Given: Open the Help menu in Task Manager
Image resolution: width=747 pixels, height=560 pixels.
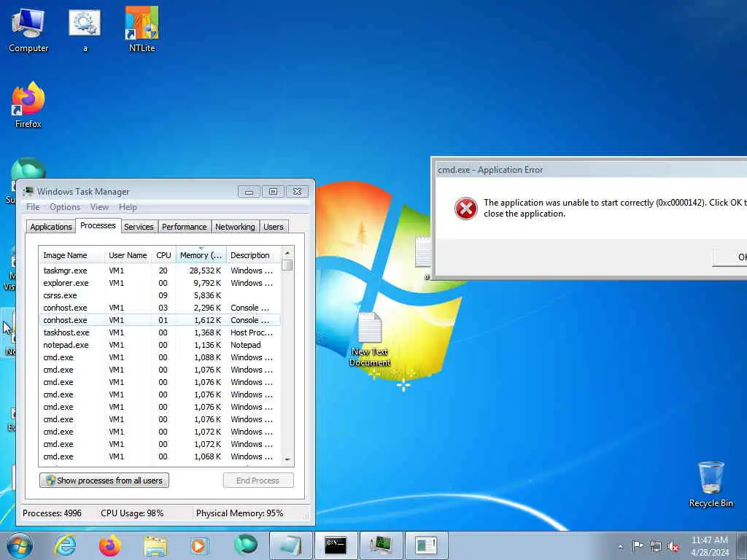Looking at the screenshot, I should (128, 207).
